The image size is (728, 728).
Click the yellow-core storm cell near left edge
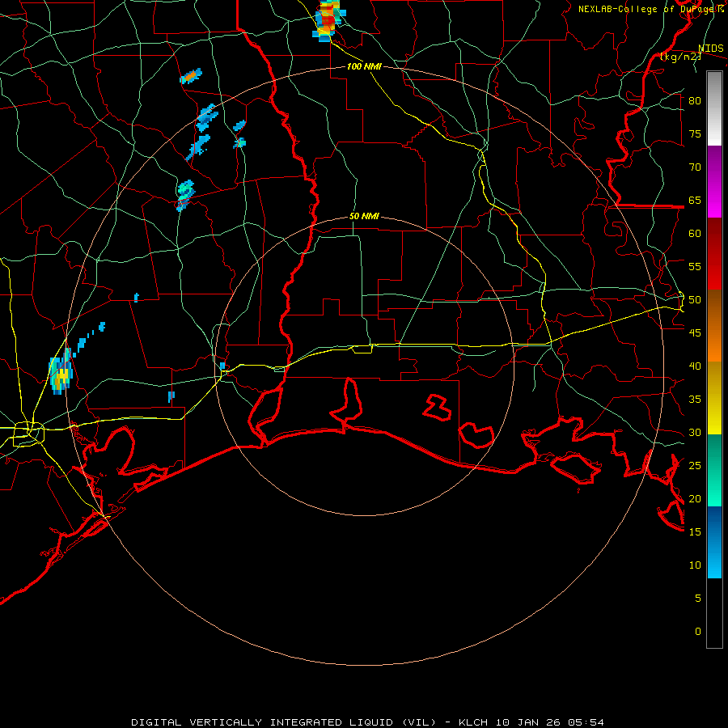[x=61, y=371]
